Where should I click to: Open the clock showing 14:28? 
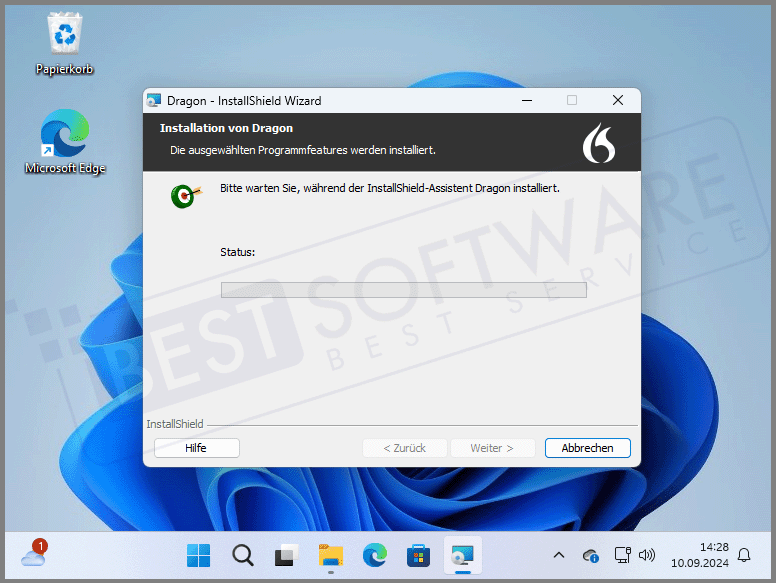click(699, 555)
